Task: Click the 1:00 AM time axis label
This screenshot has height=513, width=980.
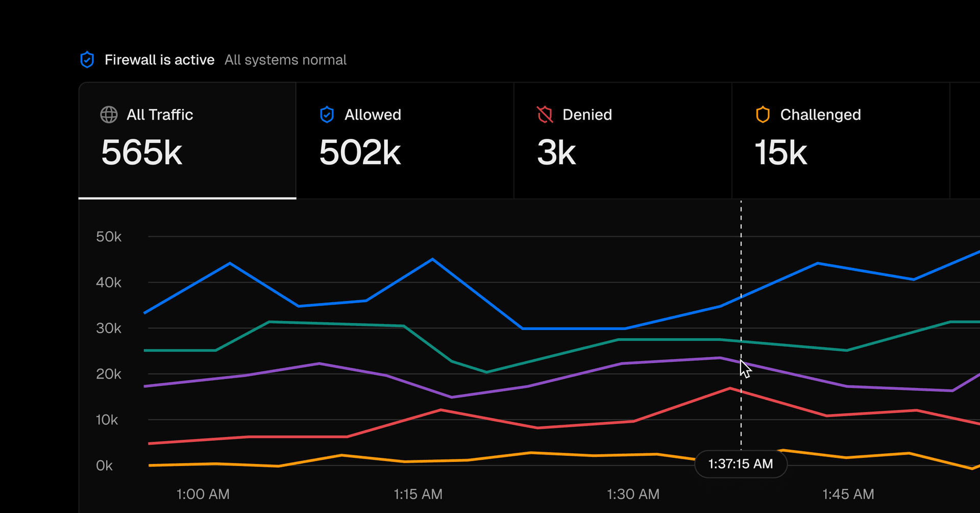Action: pos(203,494)
